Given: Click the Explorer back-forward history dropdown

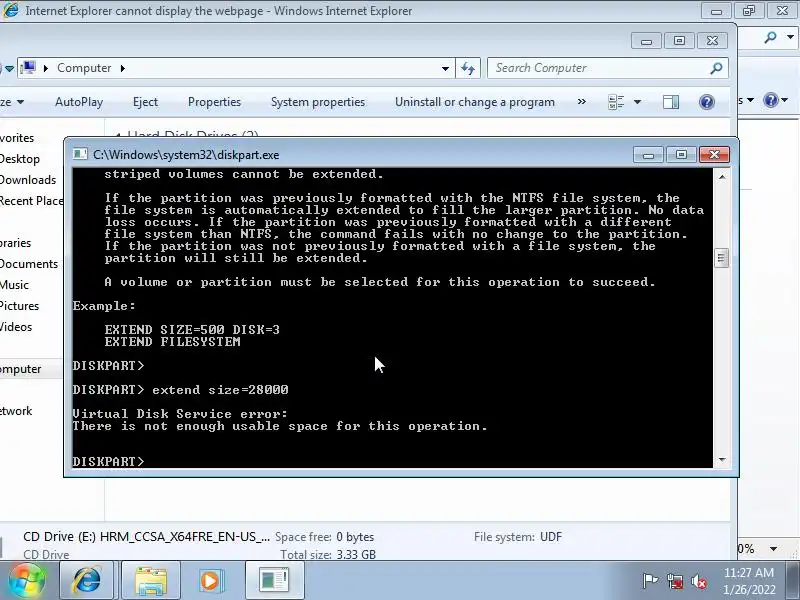Looking at the screenshot, I should tap(9, 68).
